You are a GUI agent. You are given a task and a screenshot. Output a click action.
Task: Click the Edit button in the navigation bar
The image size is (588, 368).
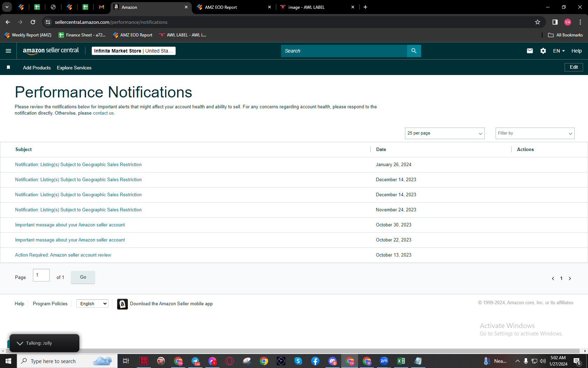[574, 67]
